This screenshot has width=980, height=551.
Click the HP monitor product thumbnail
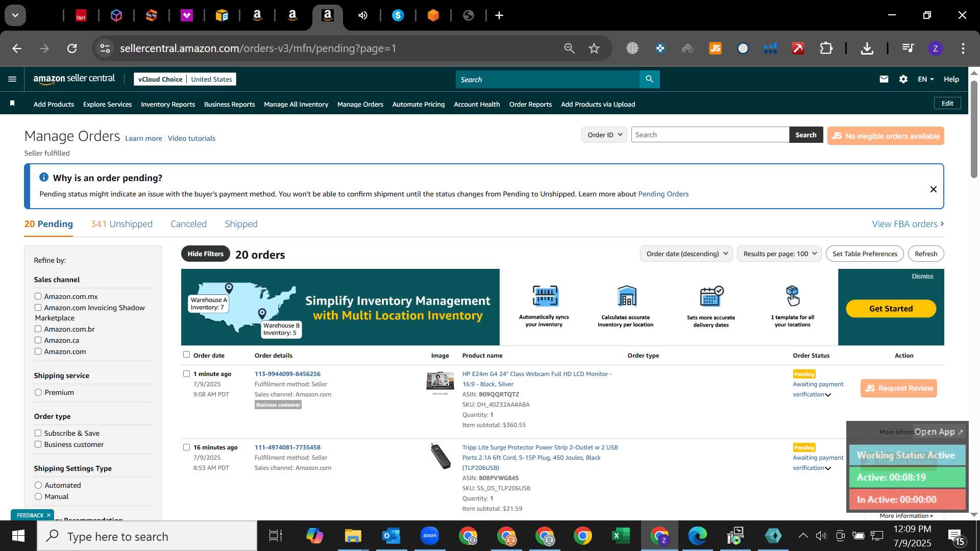(x=440, y=383)
